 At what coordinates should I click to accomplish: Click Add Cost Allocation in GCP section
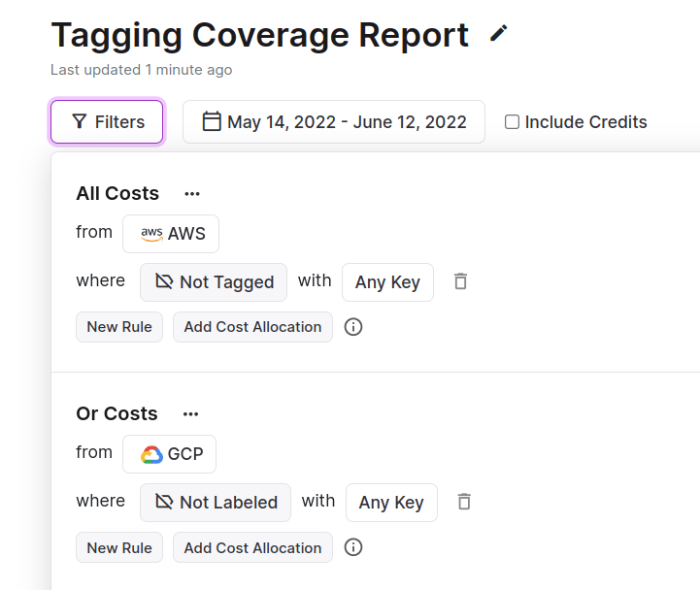coord(252,548)
